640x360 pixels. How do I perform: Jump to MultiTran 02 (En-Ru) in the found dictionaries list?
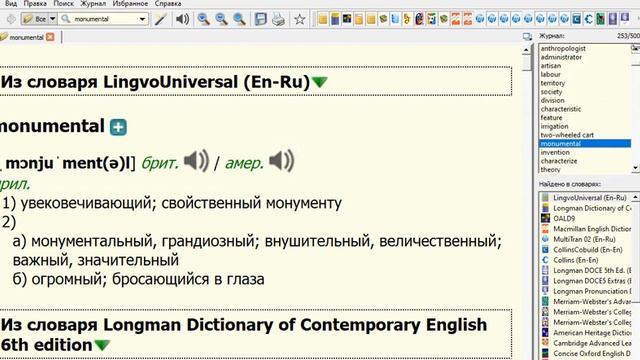584,239
